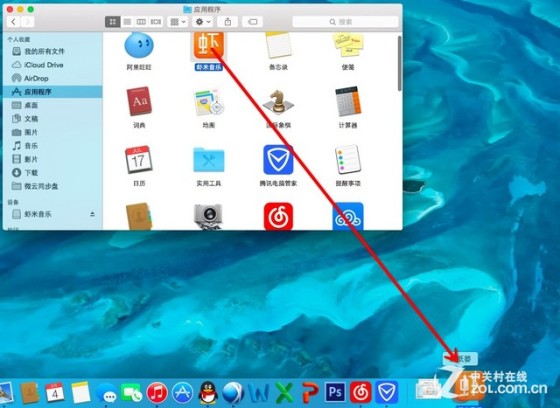Viewport: 560px width, 408px height.
Task: Open the arrange-by dropdown in toolbar
Action: pyautogui.click(x=178, y=22)
